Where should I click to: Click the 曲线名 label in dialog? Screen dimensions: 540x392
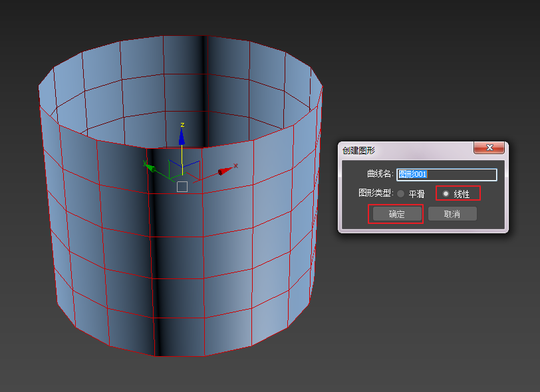point(380,174)
